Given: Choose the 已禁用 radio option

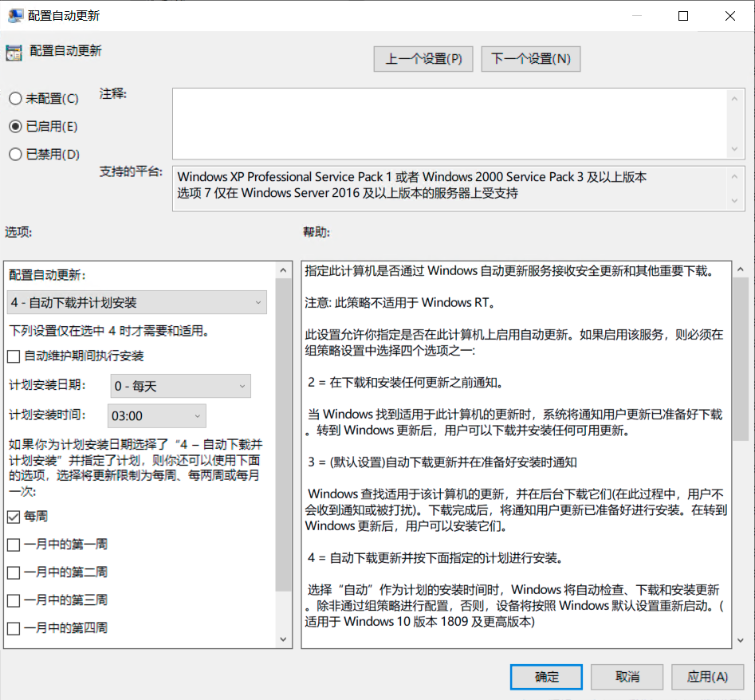Looking at the screenshot, I should 15,155.
